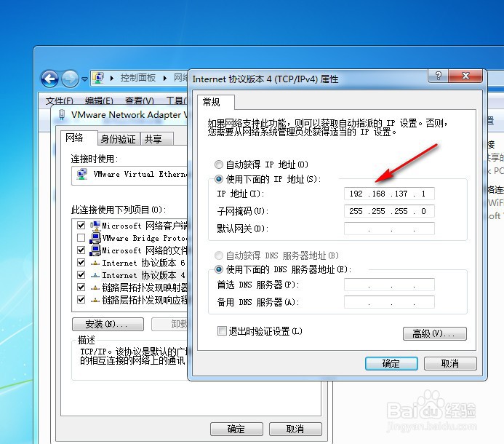This screenshot has height=444, width=504.
Task: Open the 文件(F) menu
Action: pos(59,101)
